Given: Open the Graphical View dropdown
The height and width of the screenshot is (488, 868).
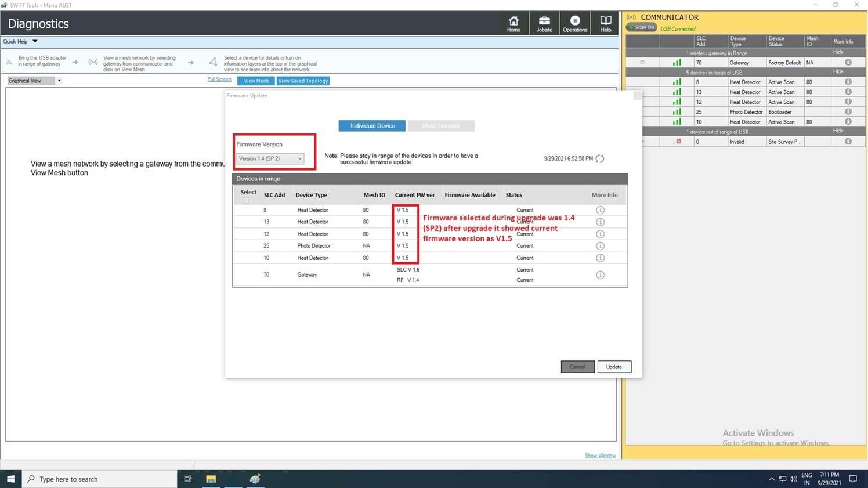Looking at the screenshot, I should point(34,81).
